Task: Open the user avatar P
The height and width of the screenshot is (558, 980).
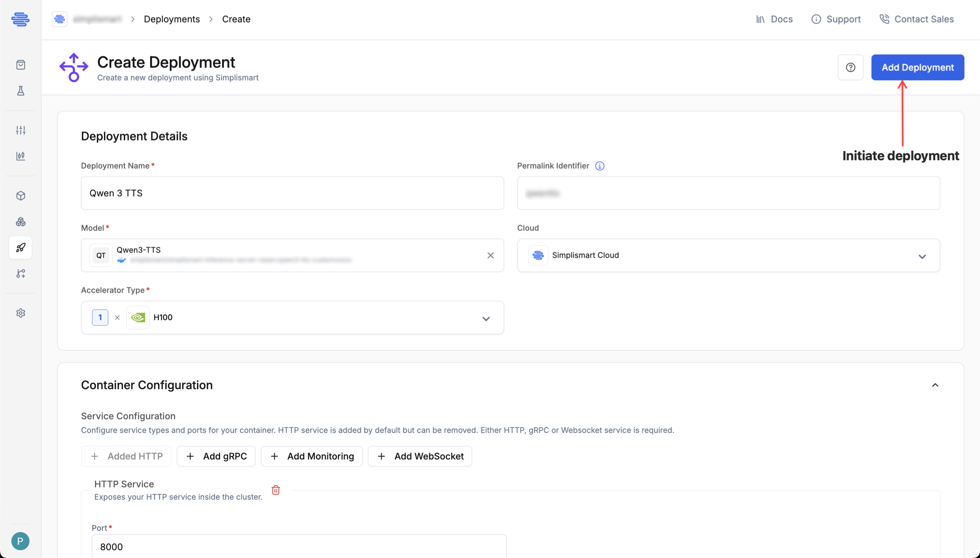Action: [x=20, y=541]
